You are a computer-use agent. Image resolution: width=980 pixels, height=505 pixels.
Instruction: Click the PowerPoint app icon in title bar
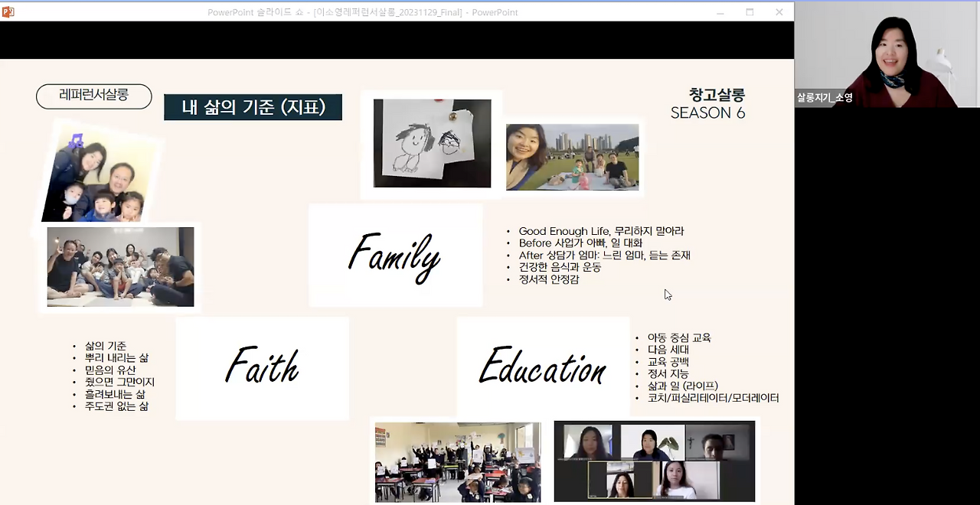(8, 12)
